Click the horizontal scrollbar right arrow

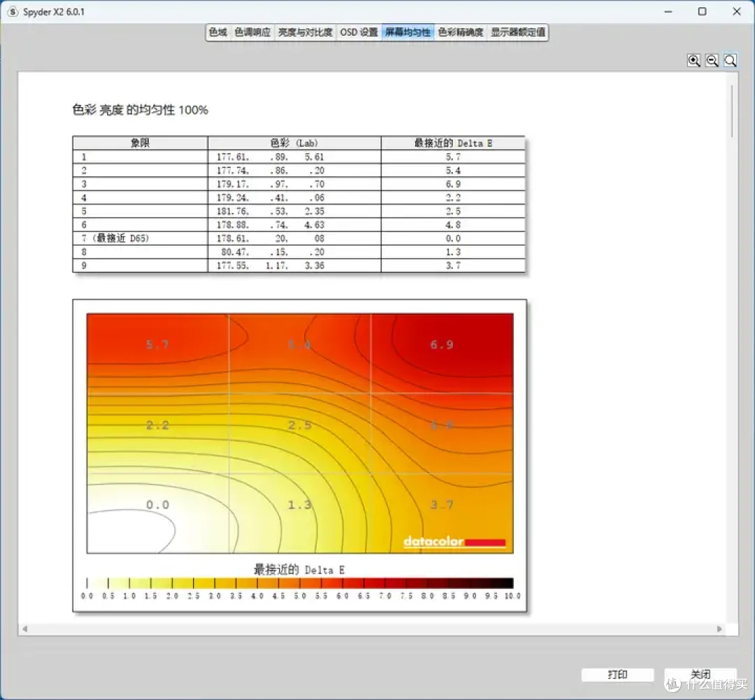[x=719, y=629]
